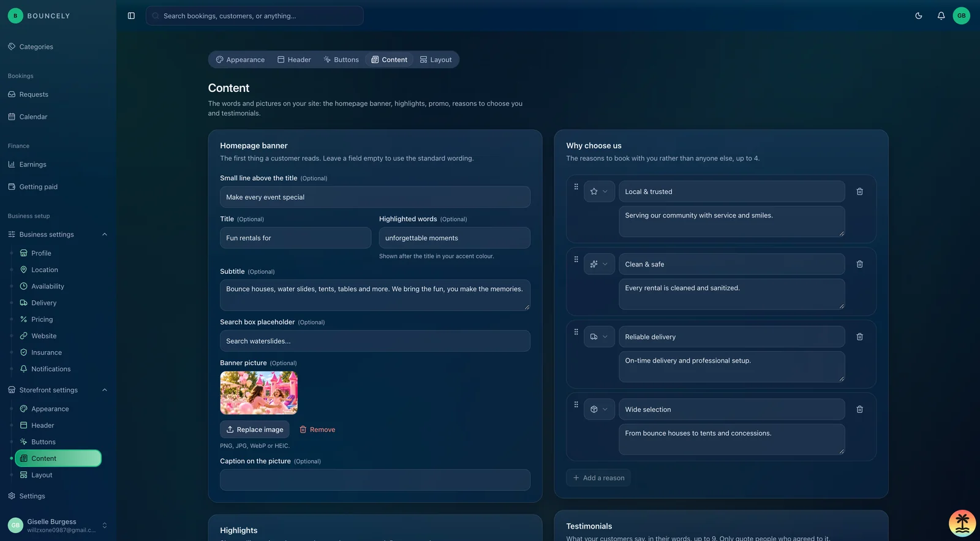Remove the banner picture
980x541 pixels.
317,429
